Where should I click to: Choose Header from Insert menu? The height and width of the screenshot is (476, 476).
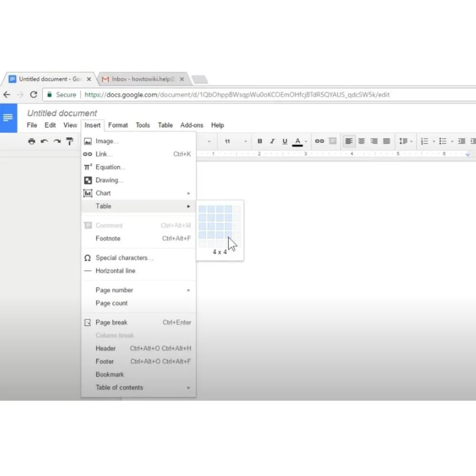pos(139,348)
